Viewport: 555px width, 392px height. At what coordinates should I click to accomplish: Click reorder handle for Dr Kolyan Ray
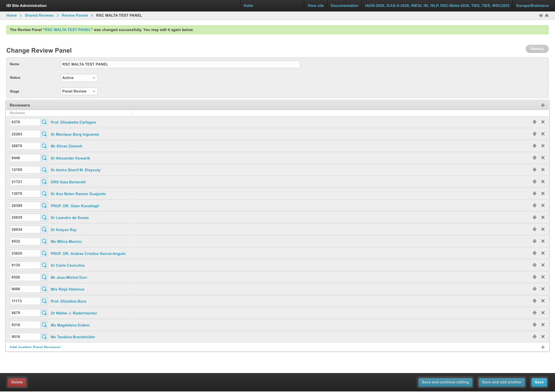535,229
